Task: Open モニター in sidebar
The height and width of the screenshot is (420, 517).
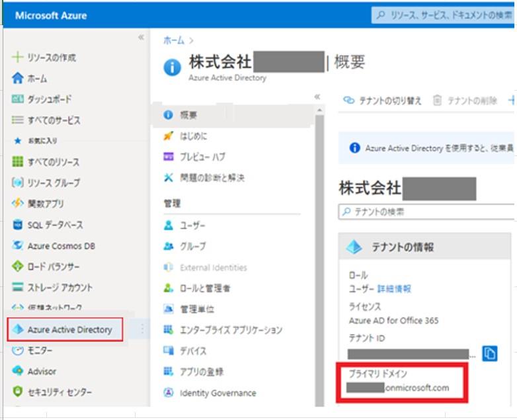Action: point(32,350)
